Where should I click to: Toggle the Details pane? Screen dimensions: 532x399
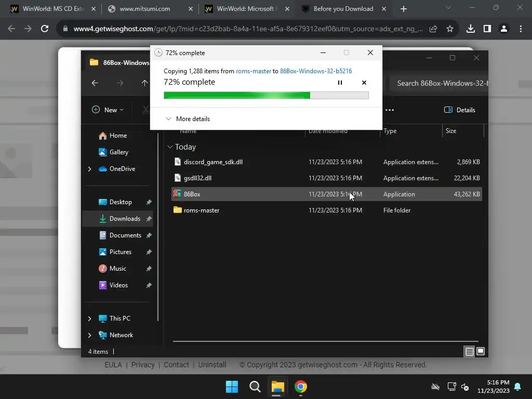460,110
